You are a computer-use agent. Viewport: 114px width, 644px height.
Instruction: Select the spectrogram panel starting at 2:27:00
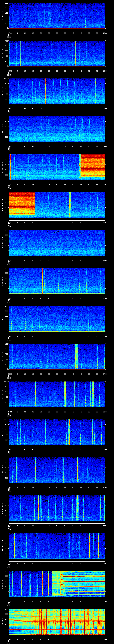click(57, 394)
